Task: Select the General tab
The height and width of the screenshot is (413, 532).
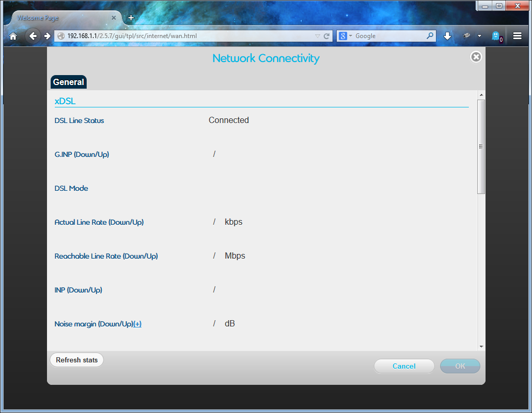Action: pyautogui.click(x=68, y=82)
